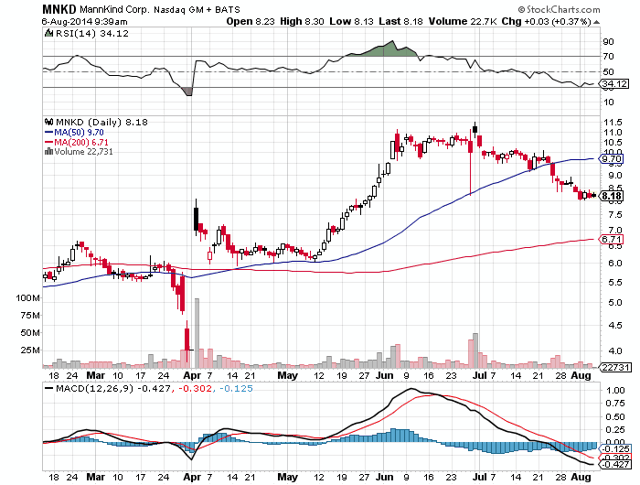Click the Last 8.18 value in header
This screenshot has width=640, height=485.
[400, 21]
